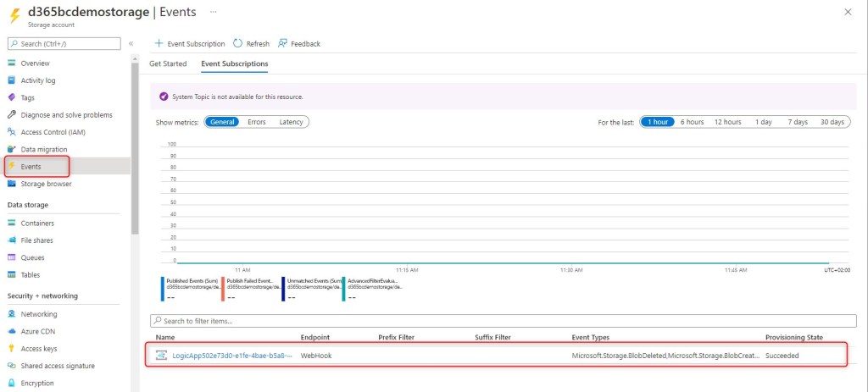868x392 pixels.
Task: Open the ellipsis more options menu
Action: coord(213,12)
